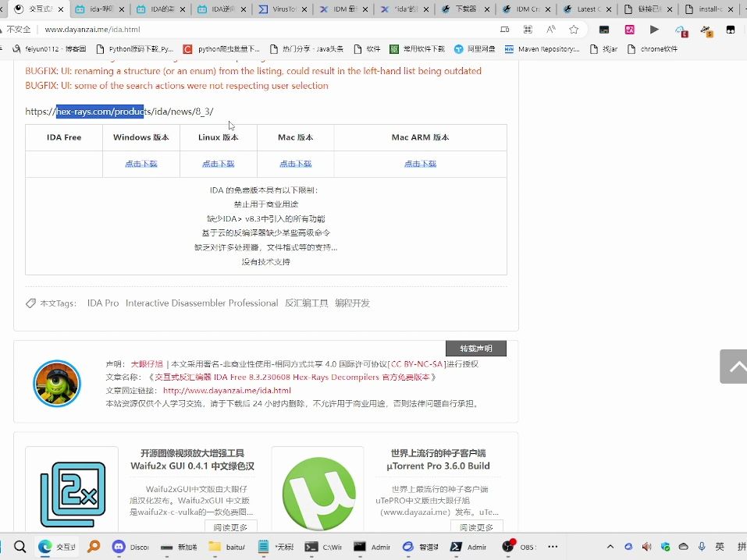This screenshot has height=560, width=747.
Task: Open the Collections icon in the toolbar
Action: [x=527, y=29]
